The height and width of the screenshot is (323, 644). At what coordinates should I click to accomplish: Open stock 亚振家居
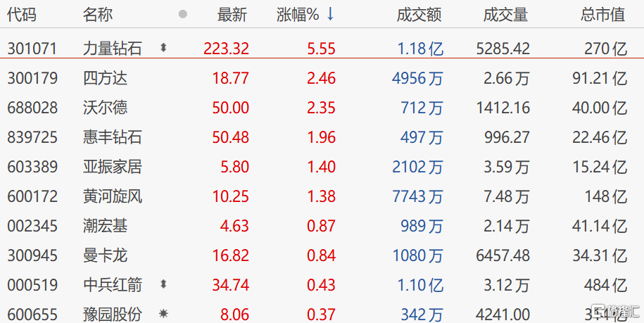[113, 167]
